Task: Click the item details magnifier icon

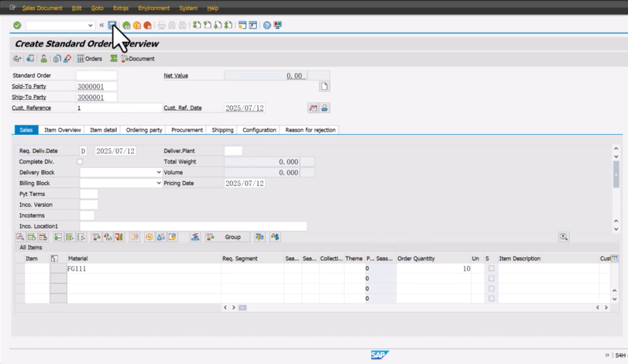Action: point(20,237)
